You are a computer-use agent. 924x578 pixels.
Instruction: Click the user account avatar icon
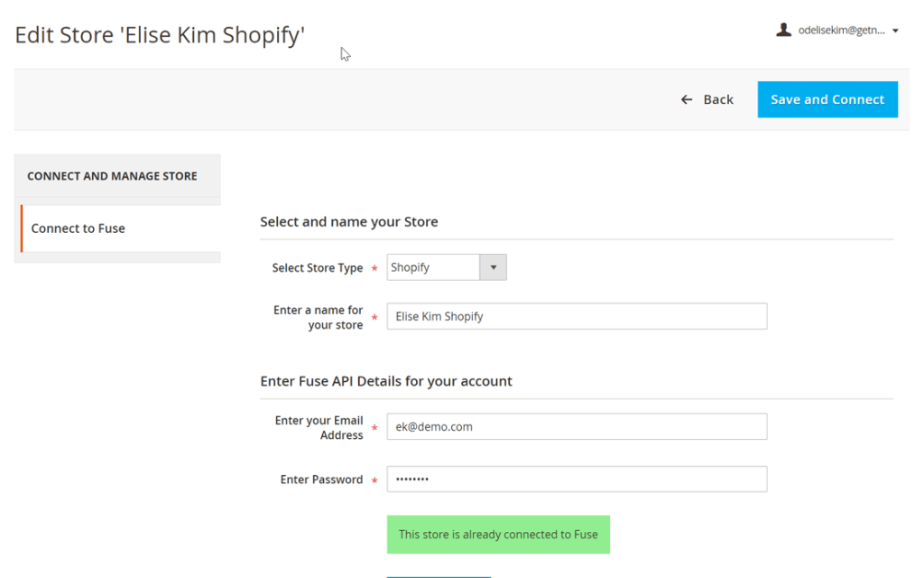[x=783, y=30]
